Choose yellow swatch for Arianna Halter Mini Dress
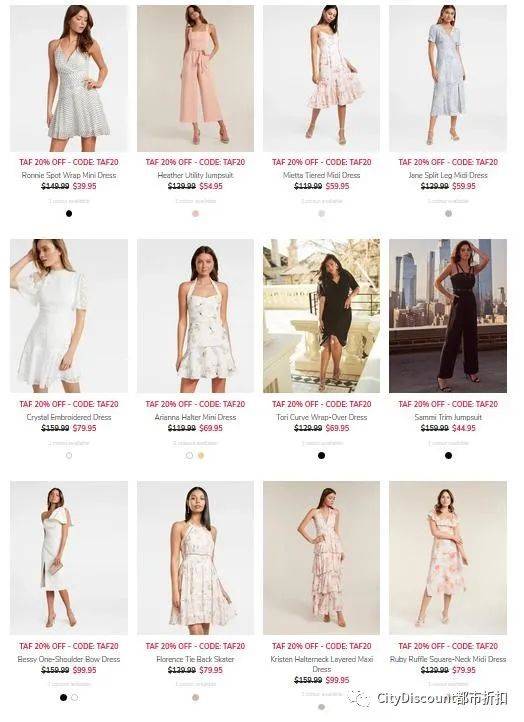 coord(201,455)
